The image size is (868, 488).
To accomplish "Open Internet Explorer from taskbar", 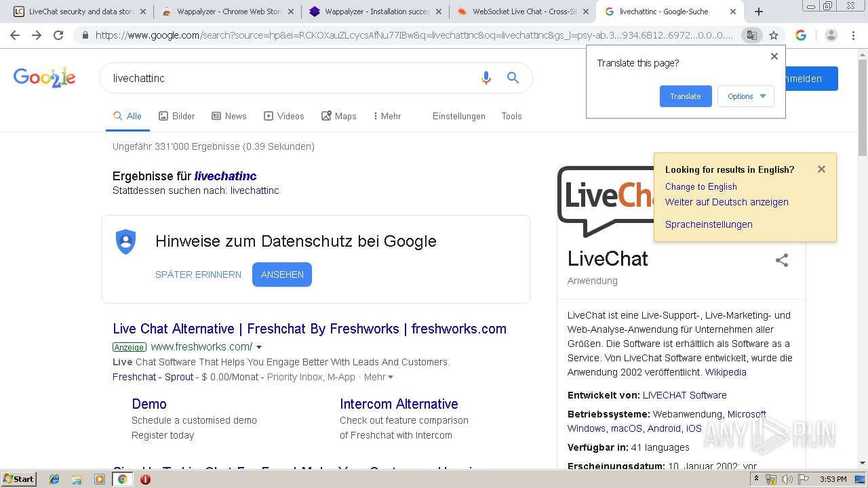I will [54, 479].
